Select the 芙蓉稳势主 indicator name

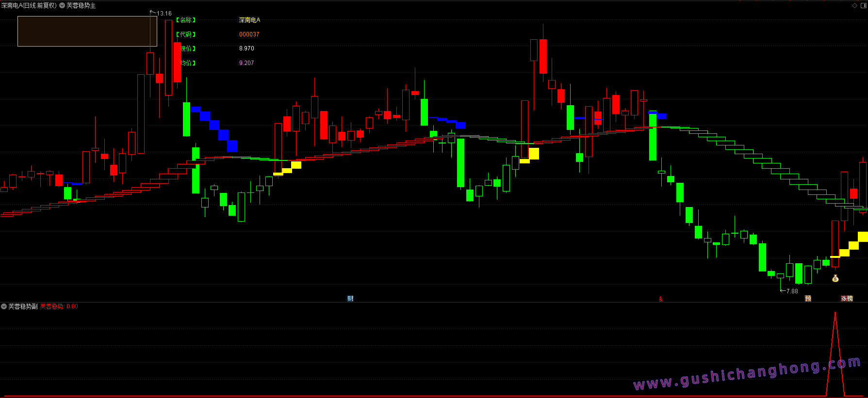point(81,5)
